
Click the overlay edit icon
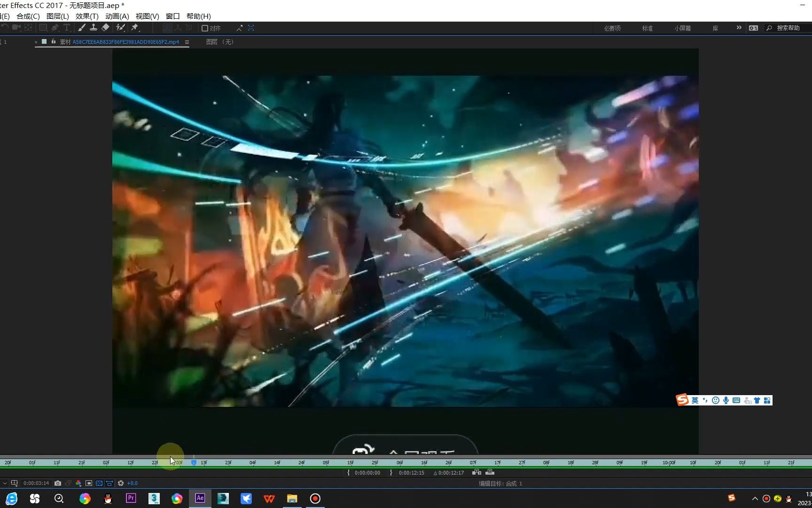490,472
